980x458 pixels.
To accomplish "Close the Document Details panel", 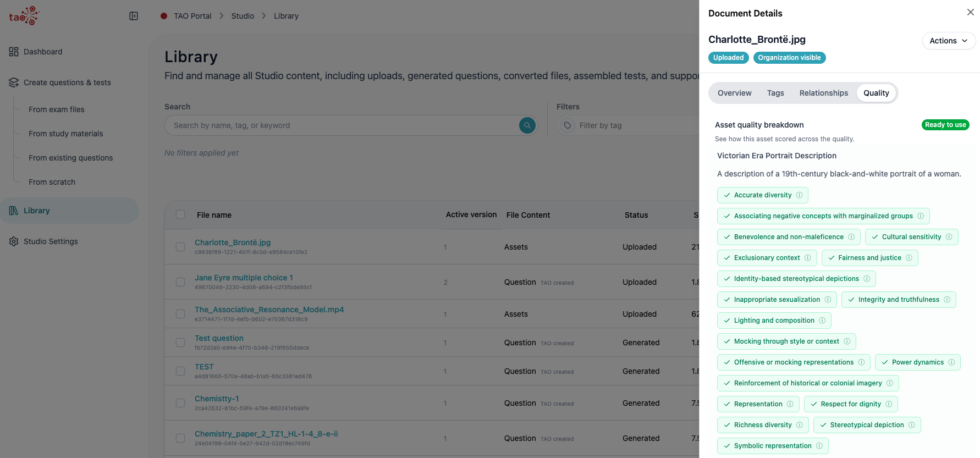I will click(971, 12).
